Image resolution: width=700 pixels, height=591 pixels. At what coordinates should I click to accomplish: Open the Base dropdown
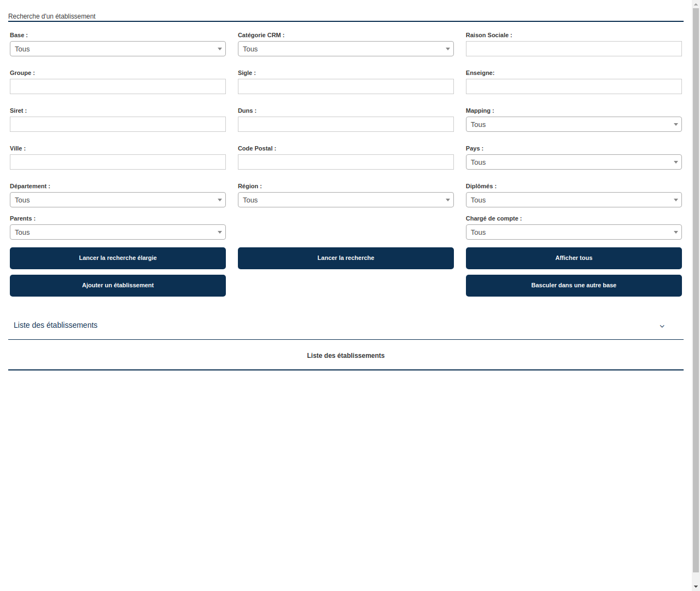coord(118,49)
